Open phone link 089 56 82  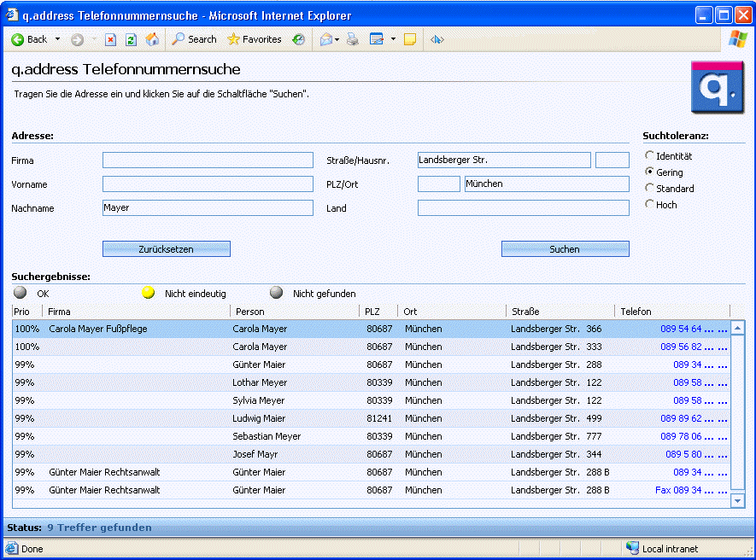point(694,347)
